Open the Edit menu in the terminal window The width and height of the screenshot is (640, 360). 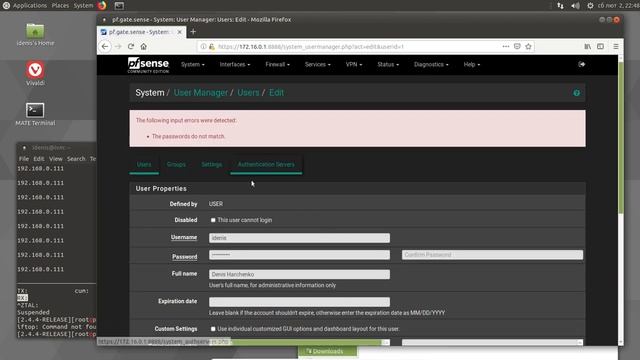(x=39, y=159)
